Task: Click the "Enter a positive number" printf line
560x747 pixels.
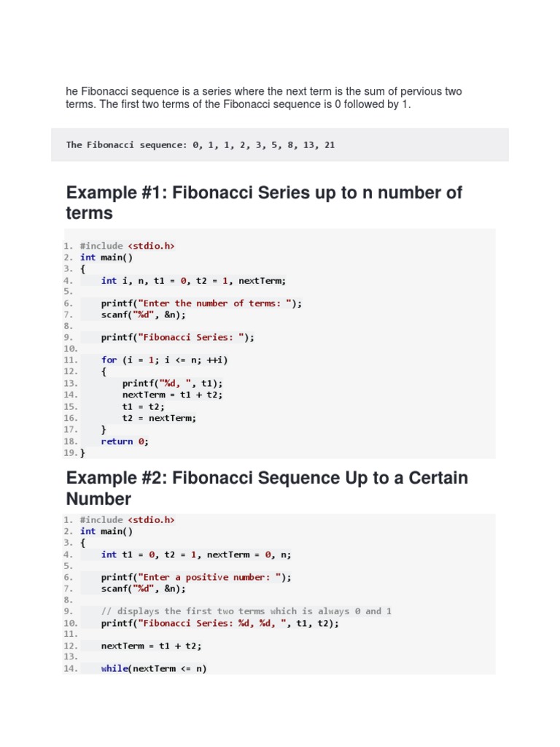Action: [196, 577]
